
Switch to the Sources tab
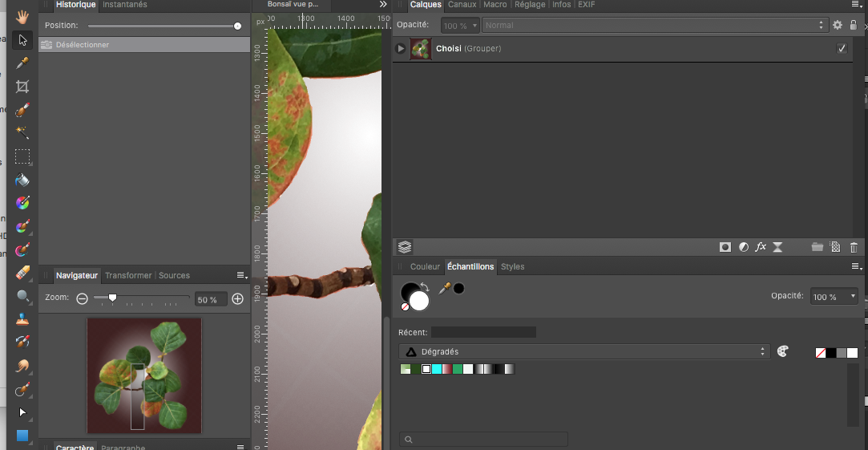[175, 275]
